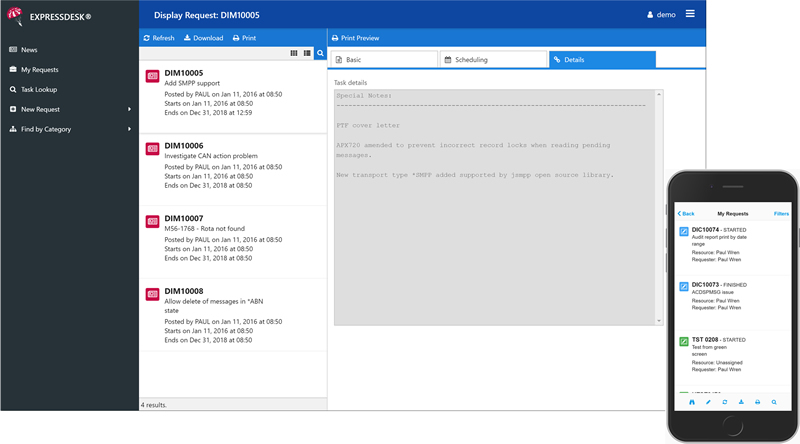Tap the DIC10073 blue edit icon
This screenshot has height=444, width=800.
[x=684, y=287]
